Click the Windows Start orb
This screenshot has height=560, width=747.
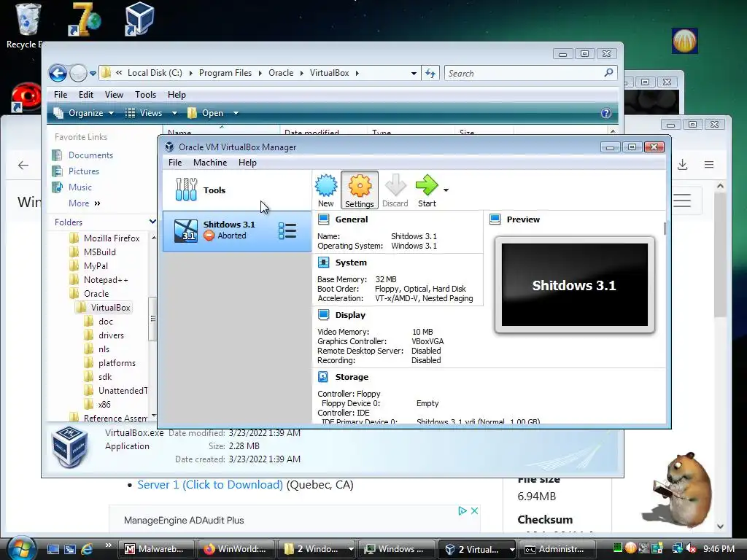pyautogui.click(x=21, y=548)
